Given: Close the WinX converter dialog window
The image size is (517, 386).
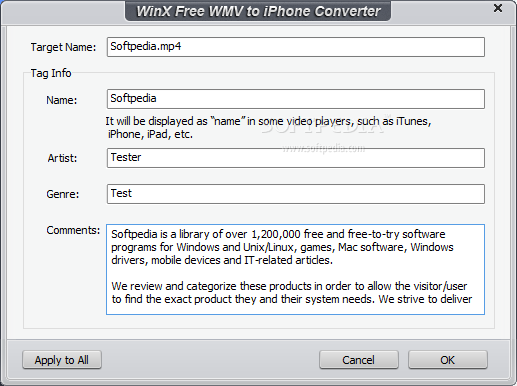Looking at the screenshot, I should [498, 8].
